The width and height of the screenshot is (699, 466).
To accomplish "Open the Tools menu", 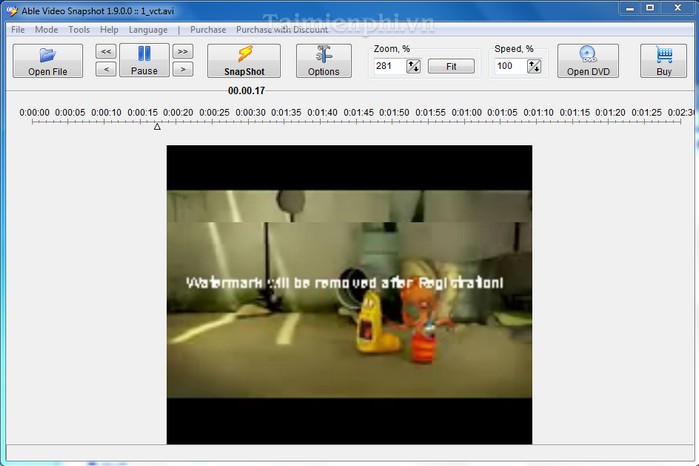I will click(79, 30).
